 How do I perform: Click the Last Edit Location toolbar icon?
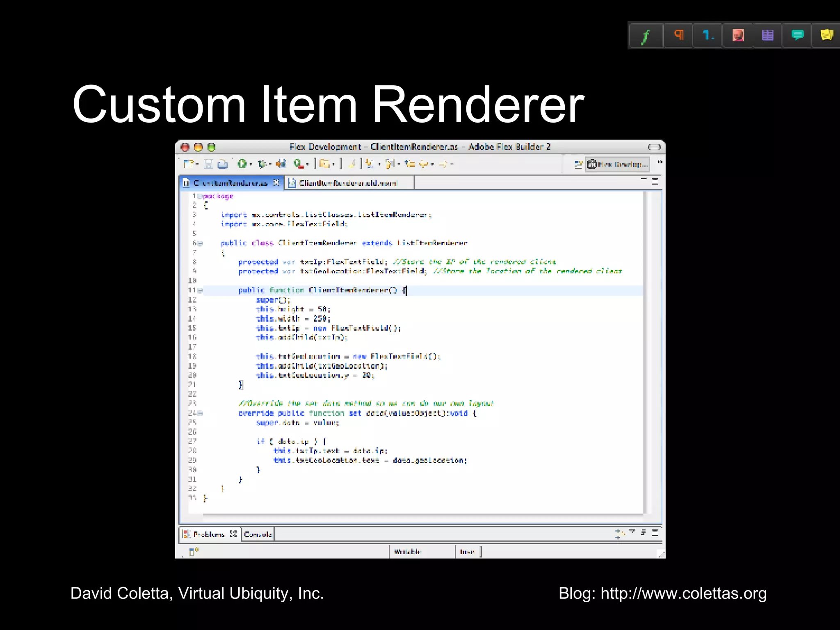pos(409,164)
